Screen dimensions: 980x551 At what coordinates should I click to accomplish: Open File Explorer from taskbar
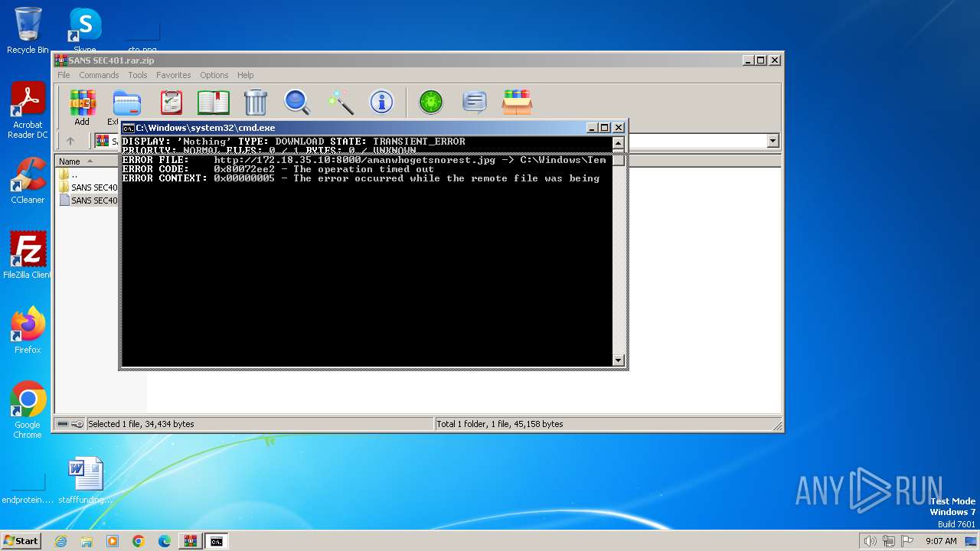pyautogui.click(x=87, y=541)
